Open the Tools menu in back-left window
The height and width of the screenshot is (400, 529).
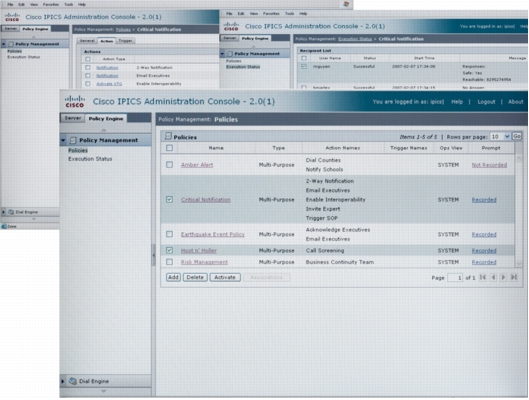click(68, 4)
